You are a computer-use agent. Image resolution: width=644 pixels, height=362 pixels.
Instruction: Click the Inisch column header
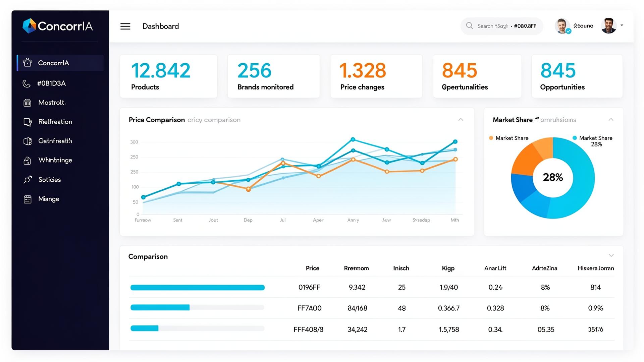coord(401,268)
